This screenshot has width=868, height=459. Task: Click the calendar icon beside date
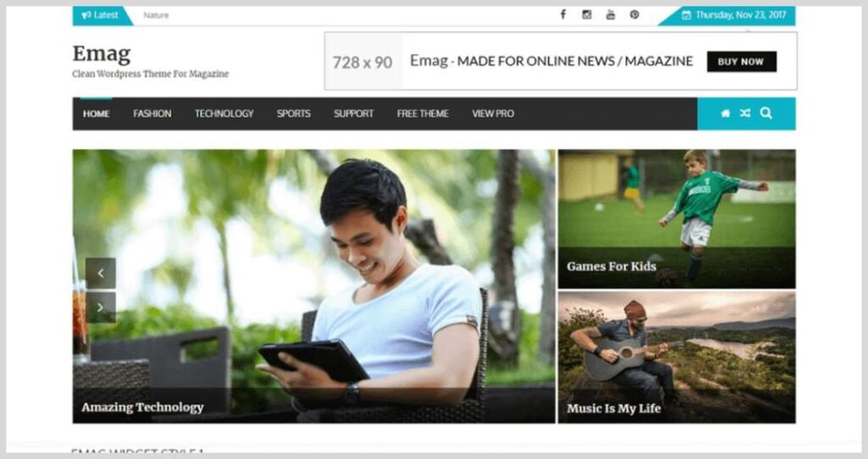[687, 15]
